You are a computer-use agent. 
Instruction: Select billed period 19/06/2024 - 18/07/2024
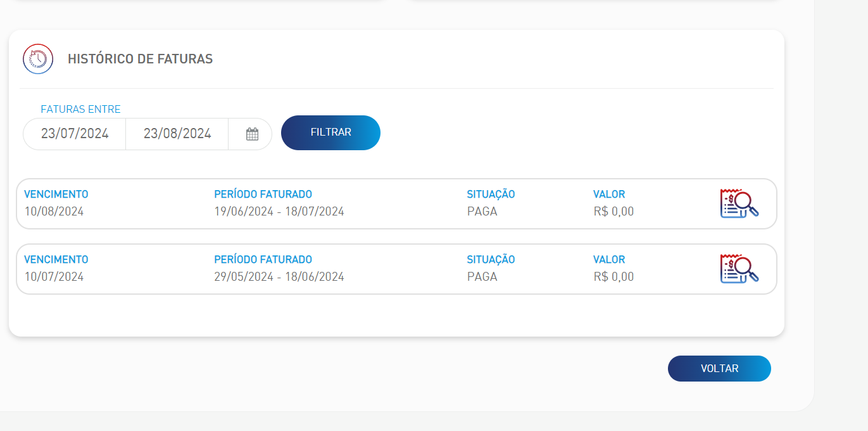point(279,212)
